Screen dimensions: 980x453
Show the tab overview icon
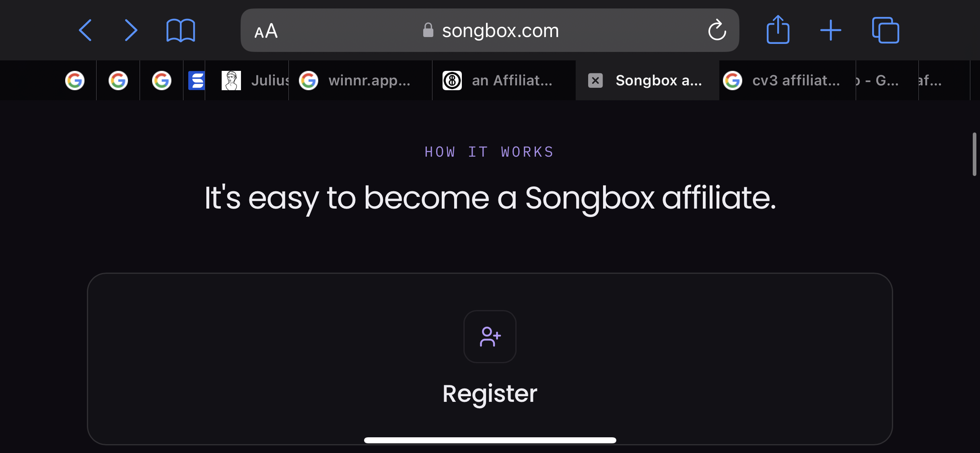click(885, 30)
